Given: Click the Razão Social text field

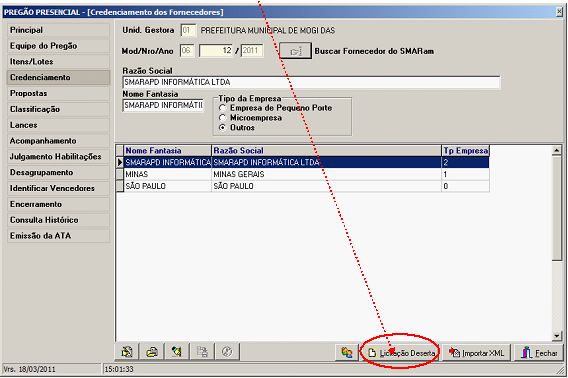Looking at the screenshot, I should (312, 82).
